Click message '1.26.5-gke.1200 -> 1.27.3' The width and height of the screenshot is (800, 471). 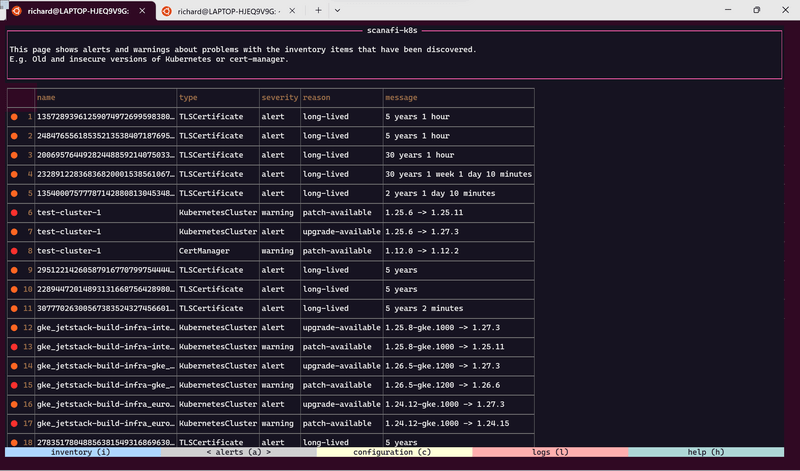point(443,366)
